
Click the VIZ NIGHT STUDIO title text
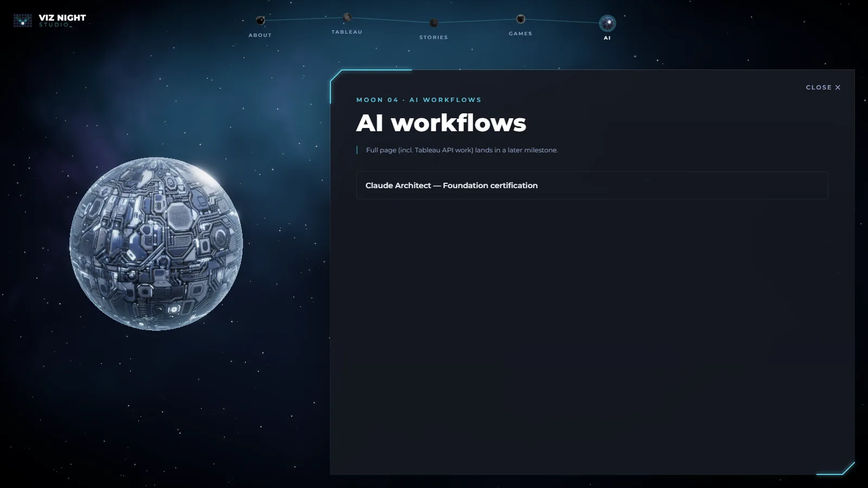(x=62, y=21)
